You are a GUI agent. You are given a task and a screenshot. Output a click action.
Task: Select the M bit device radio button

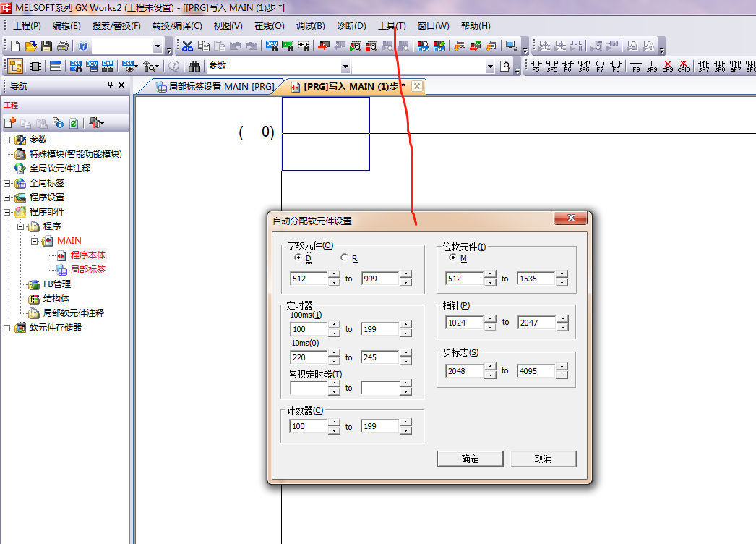(453, 258)
